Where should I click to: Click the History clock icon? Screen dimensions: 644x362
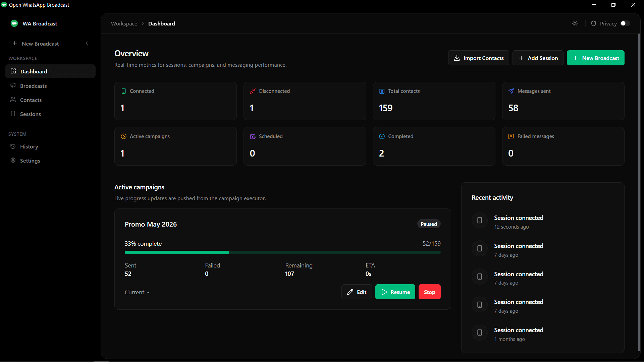pyautogui.click(x=13, y=146)
